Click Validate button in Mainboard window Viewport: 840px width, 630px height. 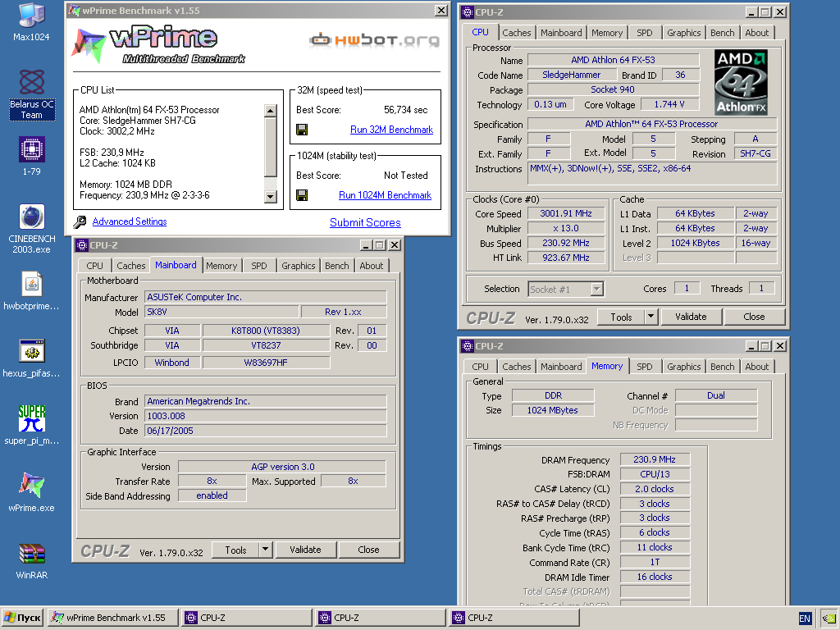pyautogui.click(x=305, y=550)
